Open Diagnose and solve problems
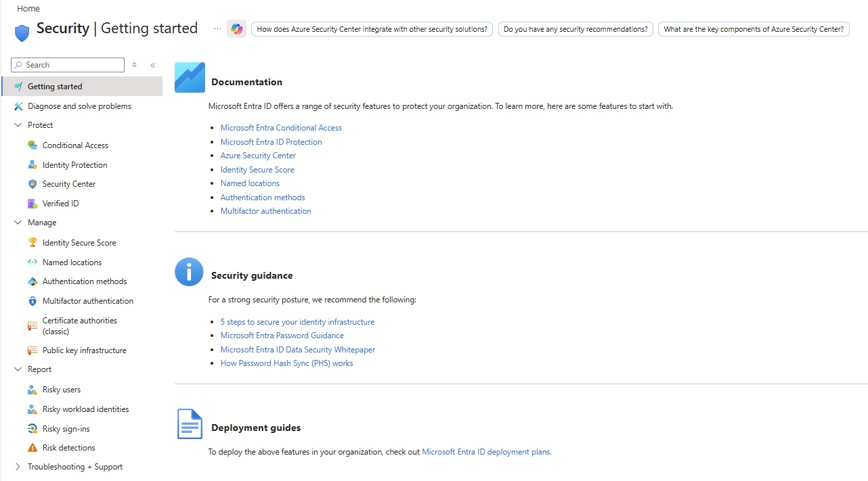 [79, 106]
